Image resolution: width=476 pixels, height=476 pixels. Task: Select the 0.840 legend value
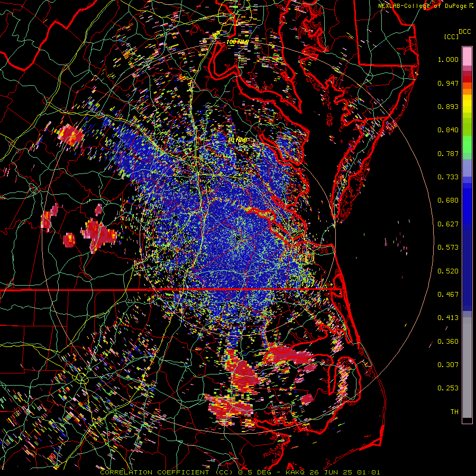448,130
